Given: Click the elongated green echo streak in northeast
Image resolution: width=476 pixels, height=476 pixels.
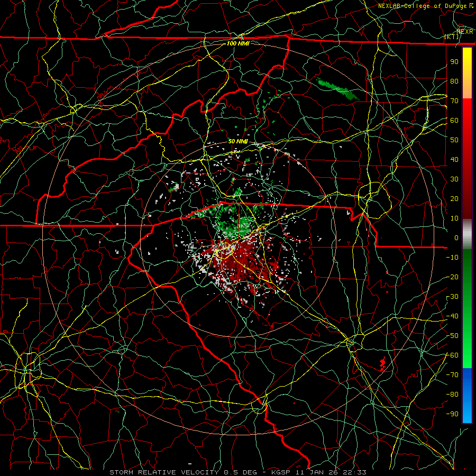Looking at the screenshot, I should [338, 89].
